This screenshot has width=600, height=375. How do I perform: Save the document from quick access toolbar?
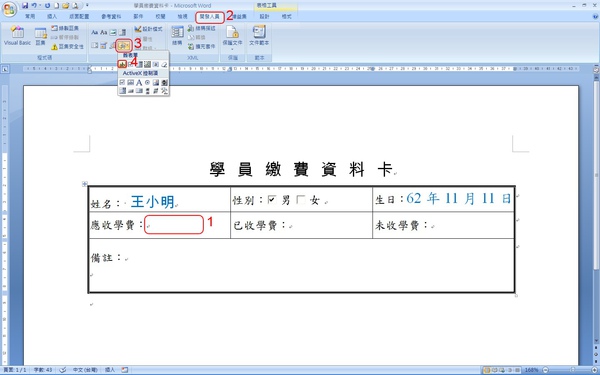coord(25,5)
